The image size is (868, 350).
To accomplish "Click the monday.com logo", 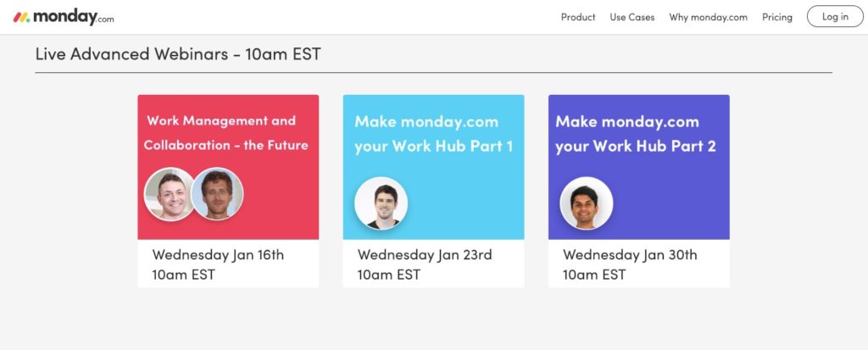I will [64, 17].
